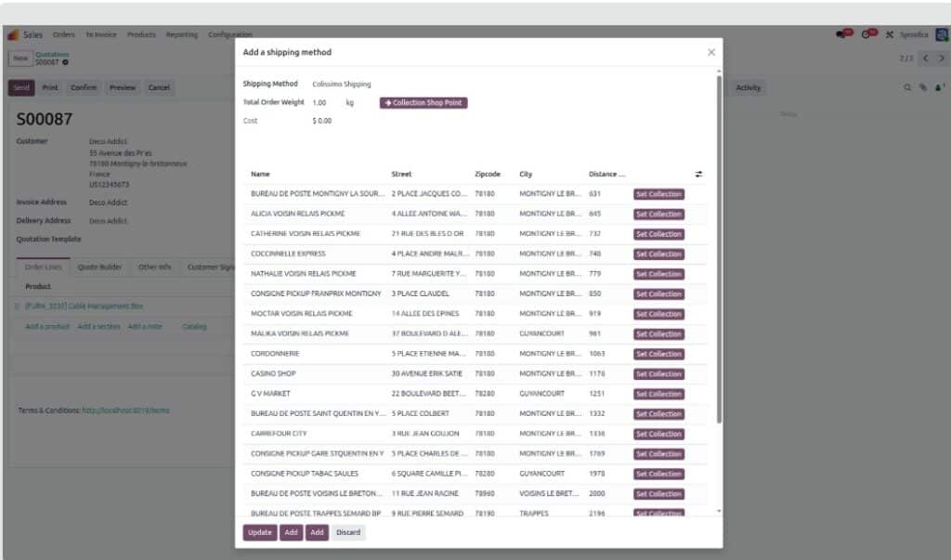Open the Products menu
Screen dimensions: 951x560
coord(141,34)
